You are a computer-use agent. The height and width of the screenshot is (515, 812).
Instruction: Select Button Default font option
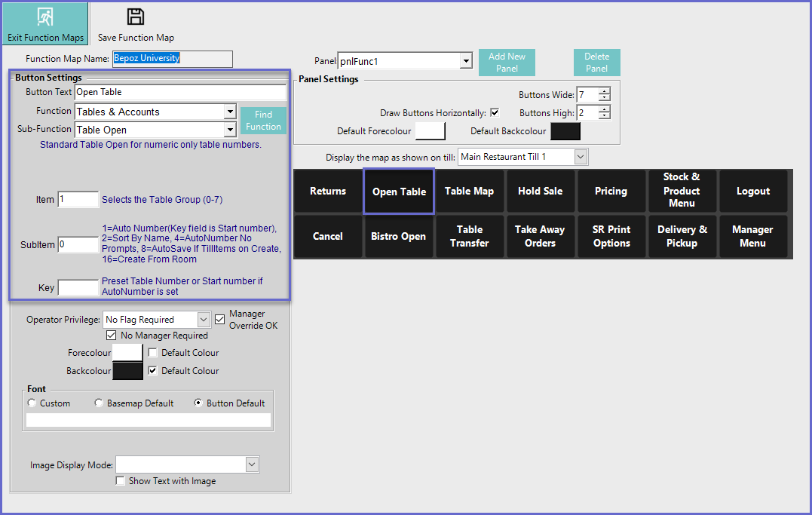[x=198, y=403]
